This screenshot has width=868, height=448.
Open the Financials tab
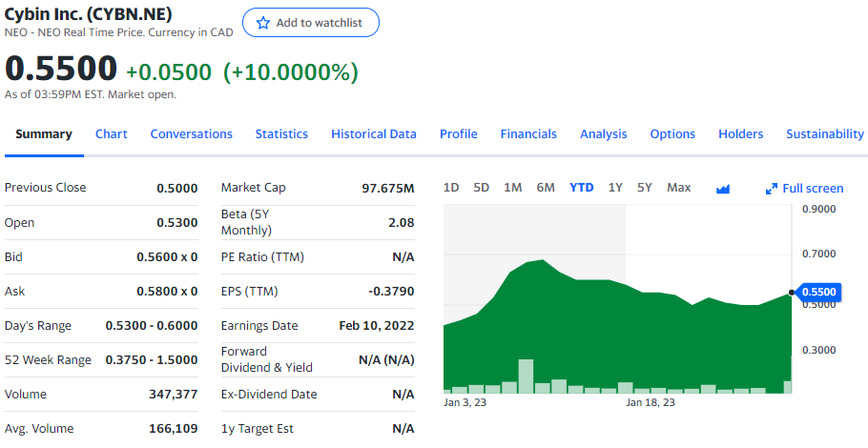pos(528,133)
